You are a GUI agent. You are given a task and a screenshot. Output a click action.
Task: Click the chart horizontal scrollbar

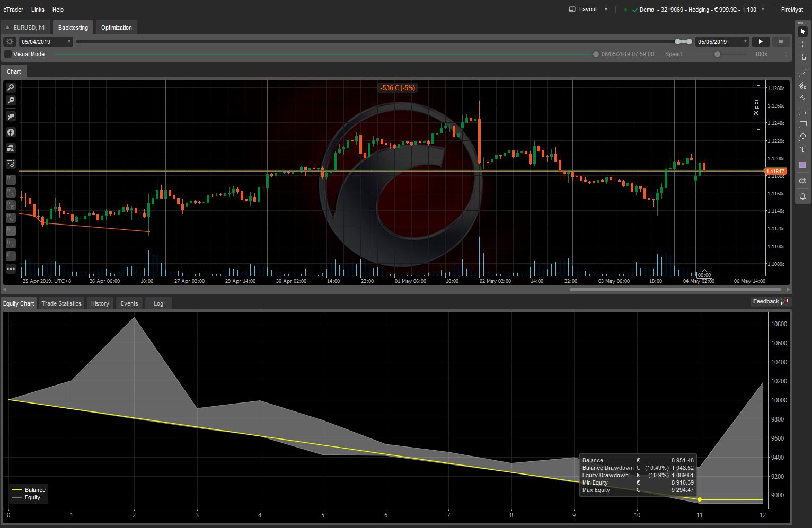click(675, 290)
